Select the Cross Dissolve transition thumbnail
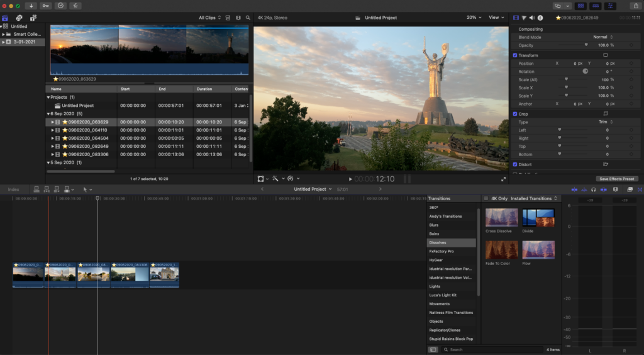644x355 pixels. [501, 218]
